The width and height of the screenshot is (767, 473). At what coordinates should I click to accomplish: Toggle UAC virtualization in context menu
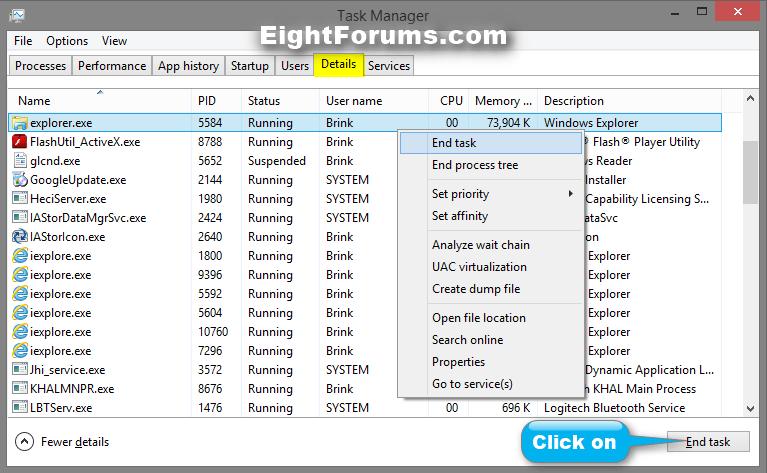coord(491,267)
